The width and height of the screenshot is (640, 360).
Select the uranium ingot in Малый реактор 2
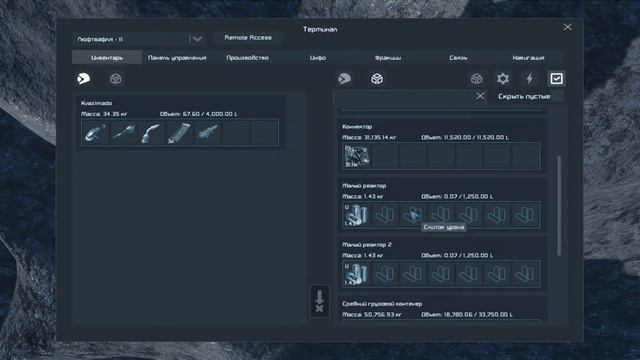click(x=356, y=274)
